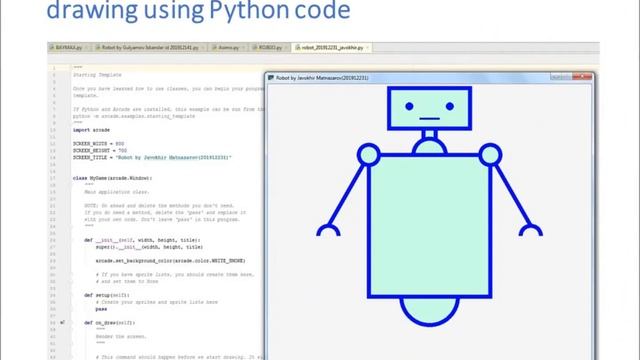Close the Asimo.py tab with its x
Image resolution: width=640 pixels, height=360 pixels.
(243, 48)
